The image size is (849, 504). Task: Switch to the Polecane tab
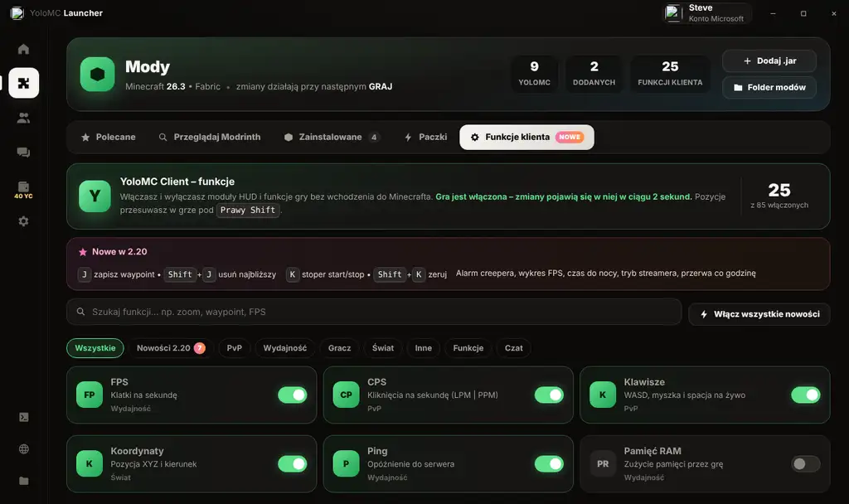coord(109,138)
